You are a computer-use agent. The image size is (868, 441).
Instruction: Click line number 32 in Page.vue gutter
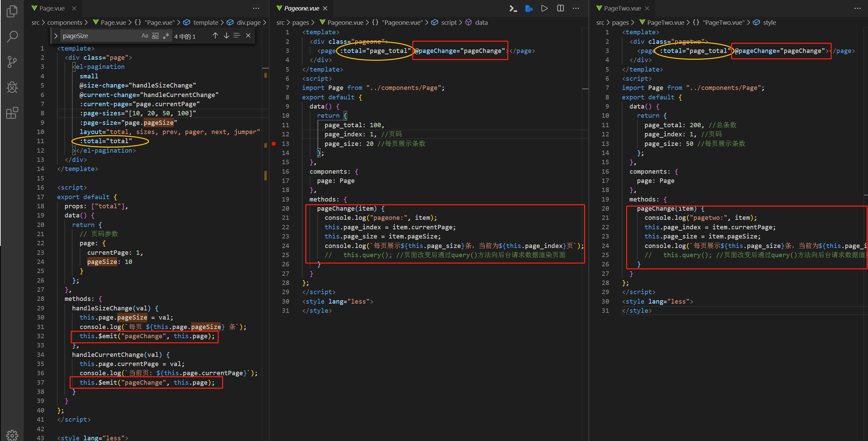[40, 336]
